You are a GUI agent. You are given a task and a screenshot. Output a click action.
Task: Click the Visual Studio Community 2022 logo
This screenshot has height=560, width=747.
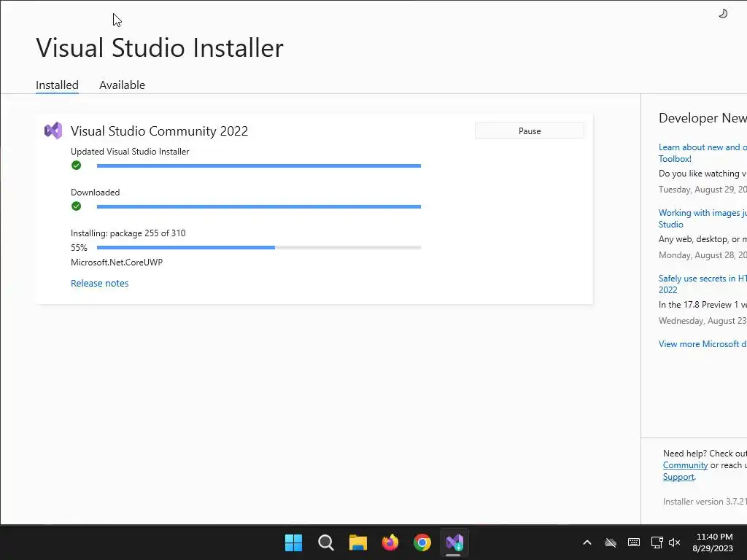(53, 131)
